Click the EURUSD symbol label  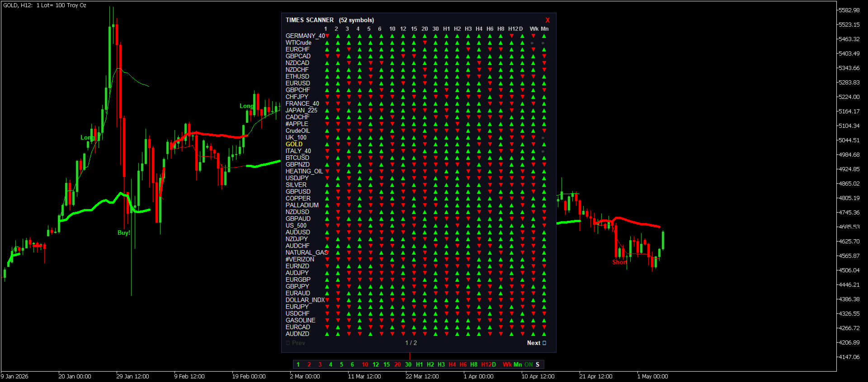pyautogui.click(x=298, y=84)
